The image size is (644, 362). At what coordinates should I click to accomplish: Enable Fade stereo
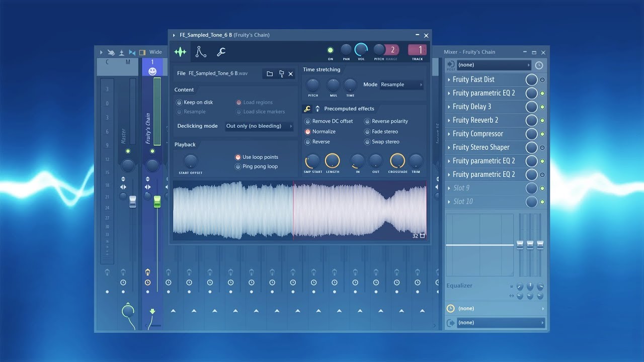pyautogui.click(x=367, y=131)
